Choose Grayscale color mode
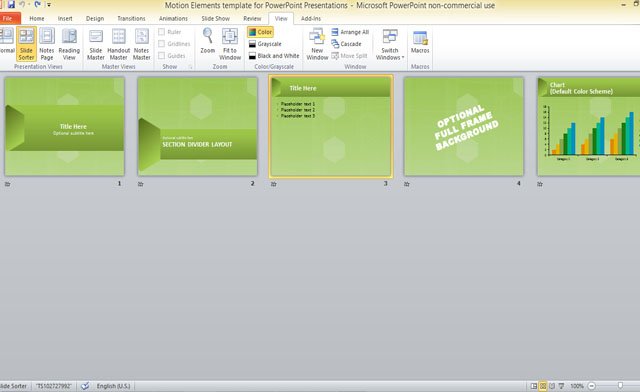The image size is (640, 392). click(x=265, y=44)
